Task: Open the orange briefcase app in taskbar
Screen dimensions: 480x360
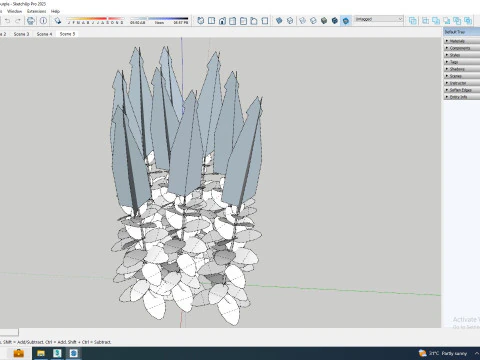Action: point(19,353)
